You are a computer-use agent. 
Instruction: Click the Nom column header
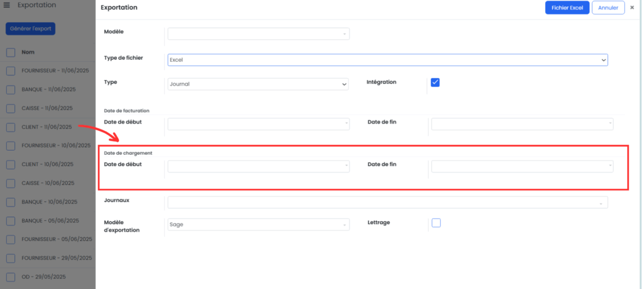[x=28, y=52]
